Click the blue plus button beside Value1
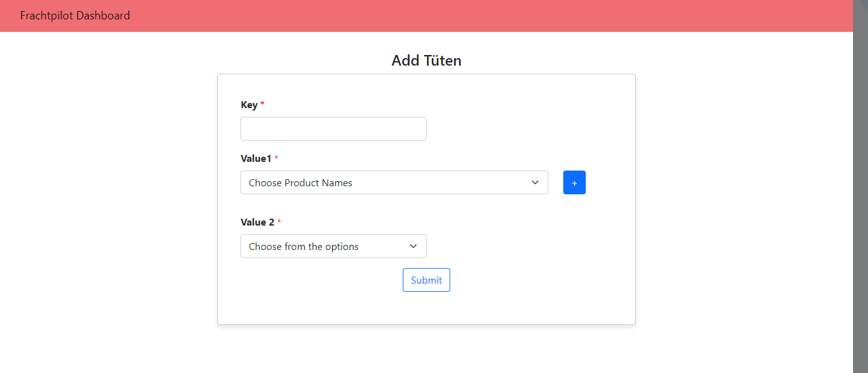Image resolution: width=868 pixels, height=373 pixels. [x=574, y=182]
